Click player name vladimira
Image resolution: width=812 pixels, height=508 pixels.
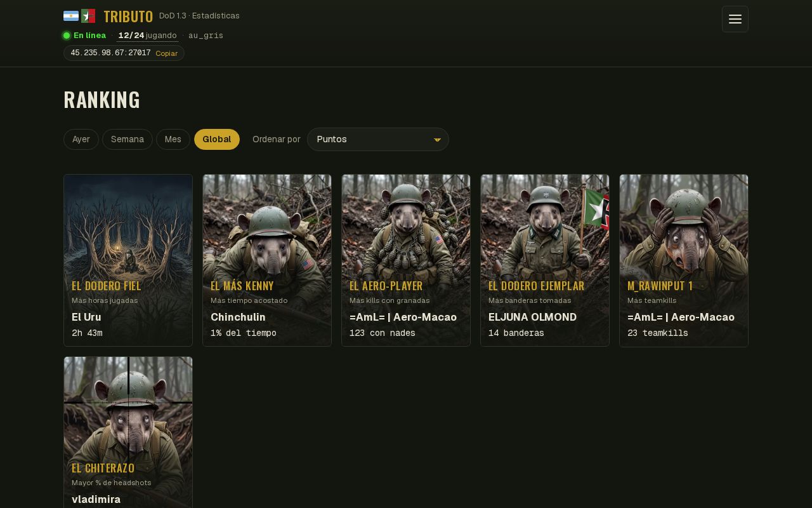pos(96,499)
